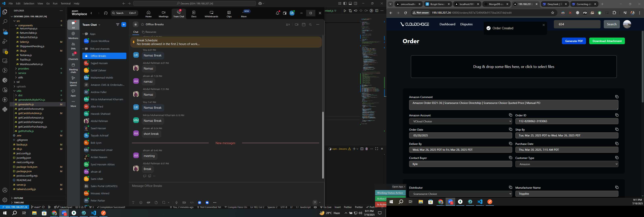Open the Disputes link
This screenshot has width=644, height=217.
tap(466, 24)
